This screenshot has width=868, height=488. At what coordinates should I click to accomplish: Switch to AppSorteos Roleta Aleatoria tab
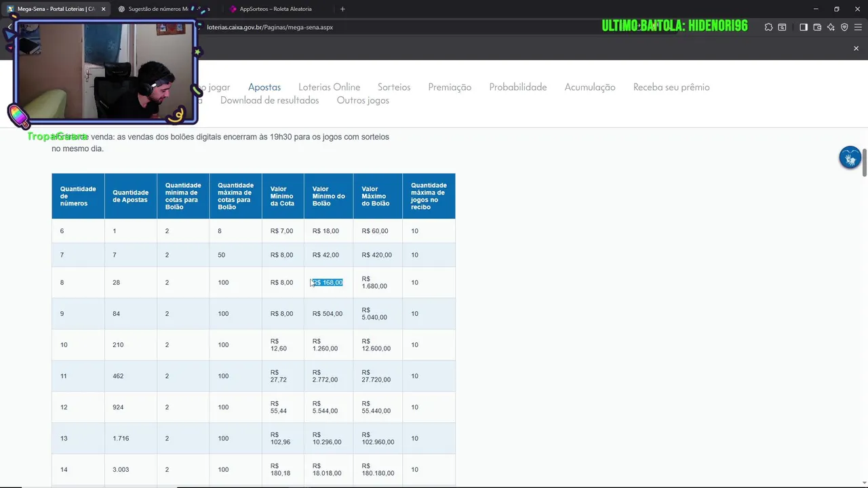pyautogui.click(x=277, y=9)
